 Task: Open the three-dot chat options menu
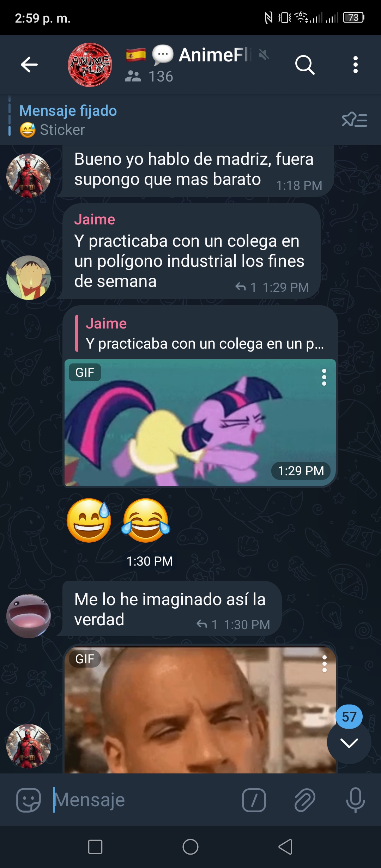pyautogui.click(x=355, y=65)
